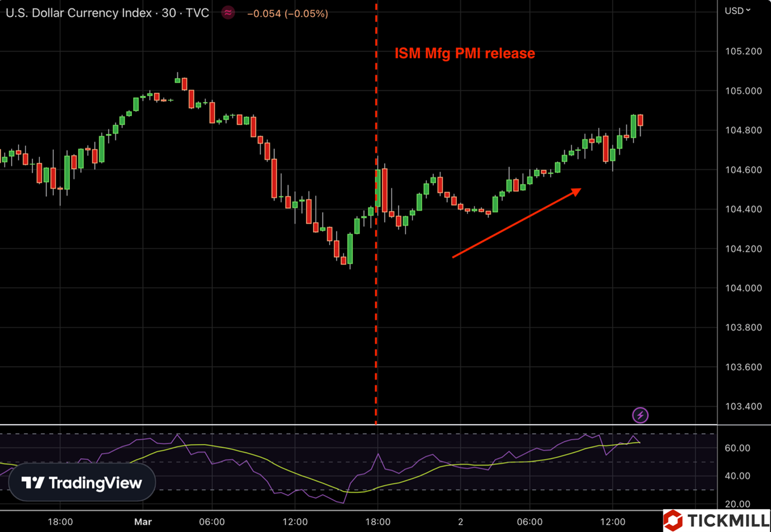Click the 104.200 price axis label
This screenshot has height=532, width=771.
pyautogui.click(x=743, y=249)
